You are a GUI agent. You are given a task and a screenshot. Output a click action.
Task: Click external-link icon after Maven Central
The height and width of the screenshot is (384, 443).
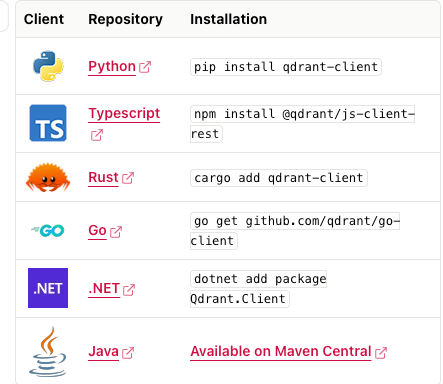click(x=381, y=352)
